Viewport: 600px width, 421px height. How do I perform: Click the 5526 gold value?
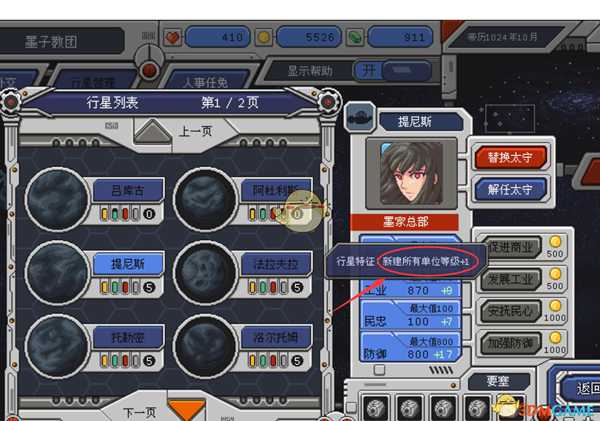[308, 37]
